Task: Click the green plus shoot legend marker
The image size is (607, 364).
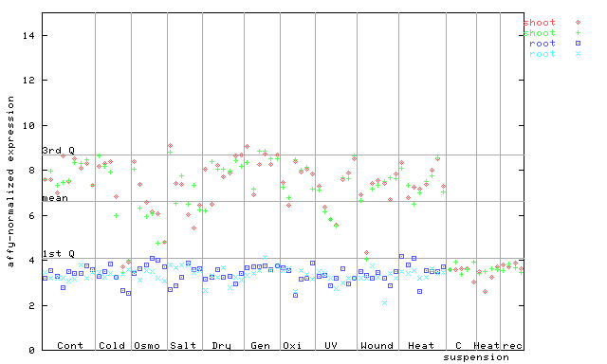Action: pos(578,33)
